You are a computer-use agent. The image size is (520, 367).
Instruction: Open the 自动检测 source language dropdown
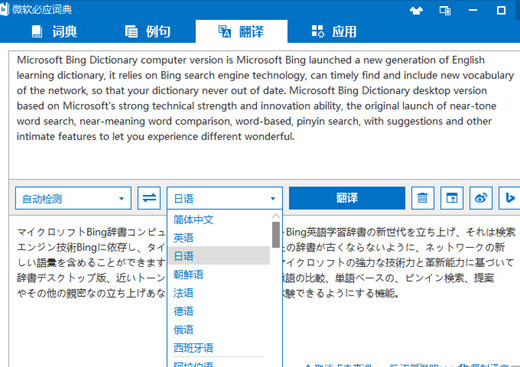click(x=73, y=198)
